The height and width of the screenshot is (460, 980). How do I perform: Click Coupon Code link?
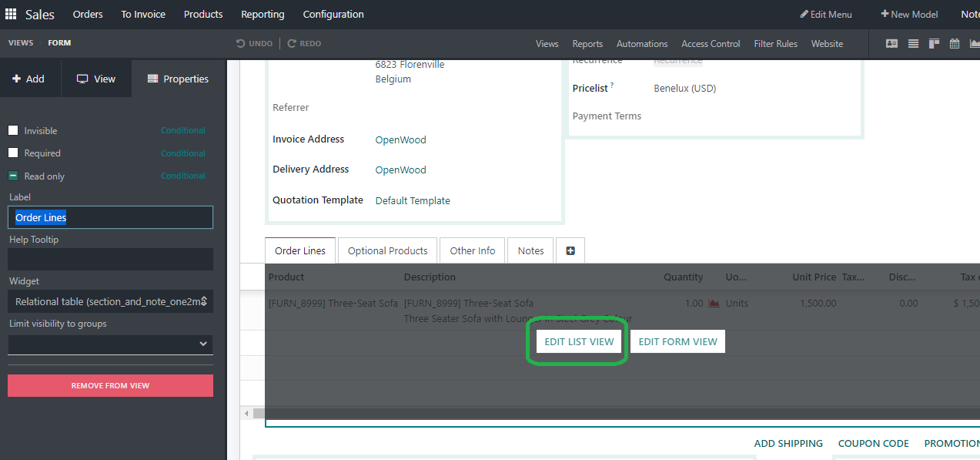coord(874,443)
